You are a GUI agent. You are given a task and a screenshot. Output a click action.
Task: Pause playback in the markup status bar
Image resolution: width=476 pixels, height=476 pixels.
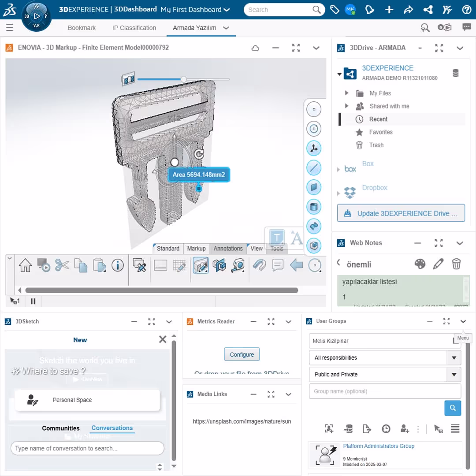33,301
